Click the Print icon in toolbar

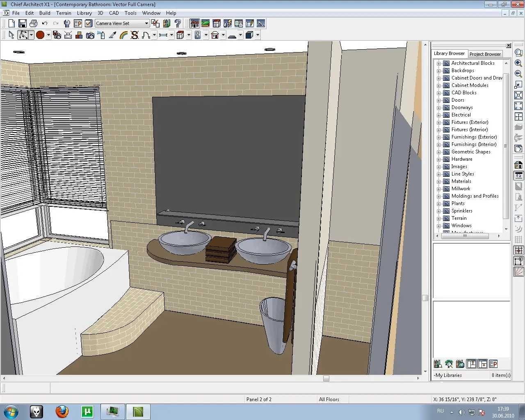(34, 23)
